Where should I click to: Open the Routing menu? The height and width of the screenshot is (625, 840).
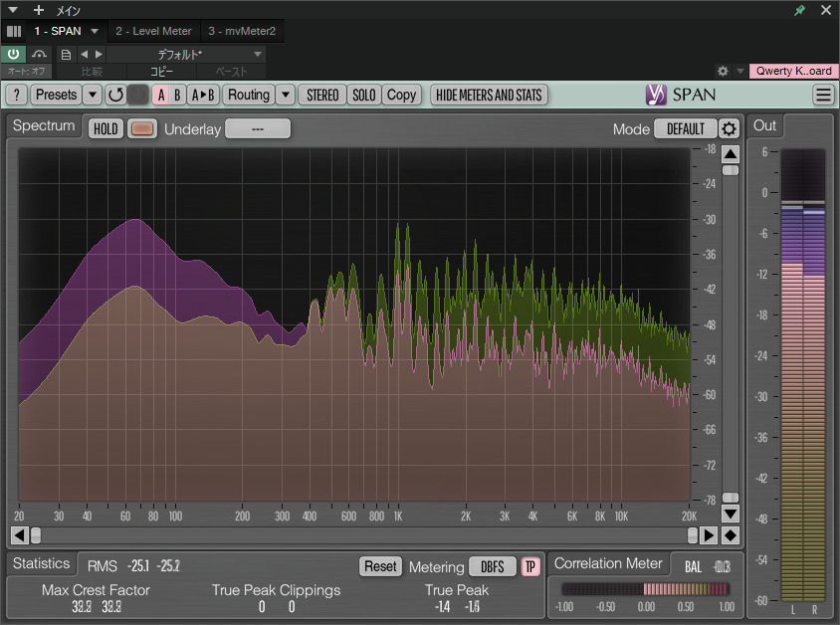click(x=249, y=95)
